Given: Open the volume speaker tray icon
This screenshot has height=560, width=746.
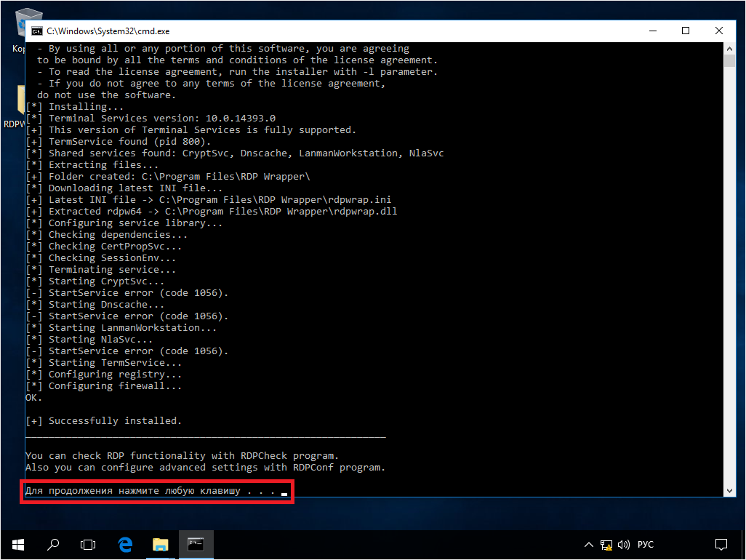Looking at the screenshot, I should pyautogui.click(x=623, y=545).
